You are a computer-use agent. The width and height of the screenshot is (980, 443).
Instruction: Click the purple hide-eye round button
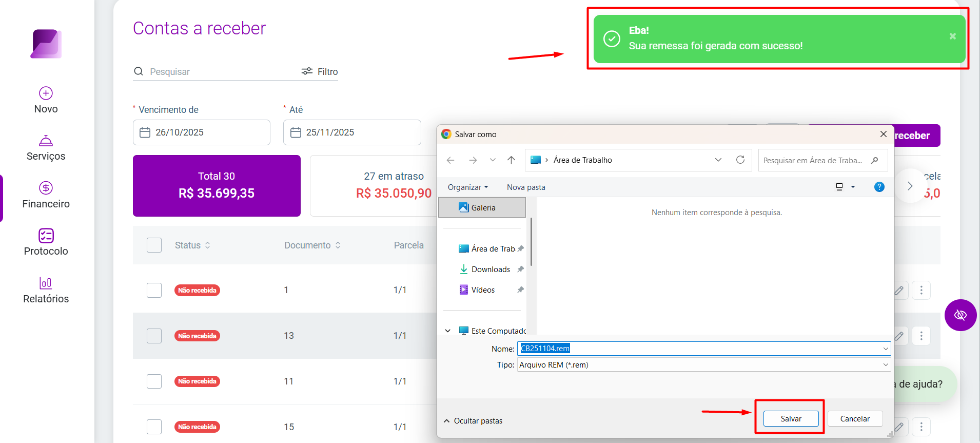[x=961, y=315]
